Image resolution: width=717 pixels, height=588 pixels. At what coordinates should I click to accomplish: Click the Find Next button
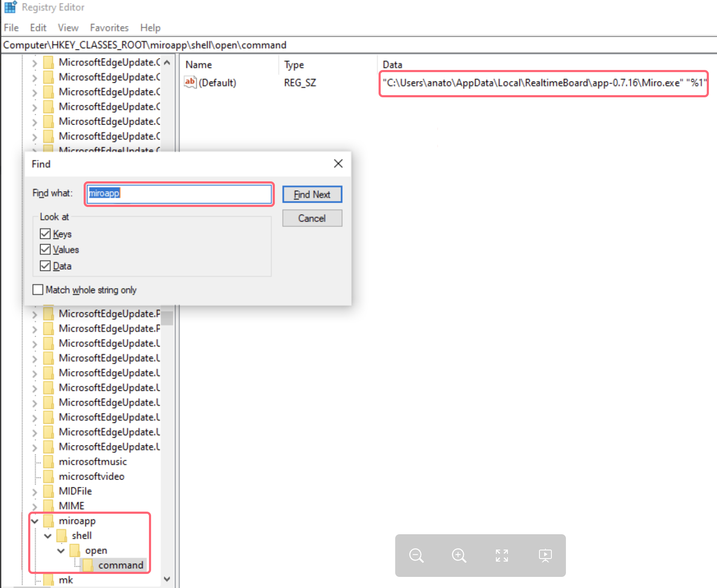312,195
